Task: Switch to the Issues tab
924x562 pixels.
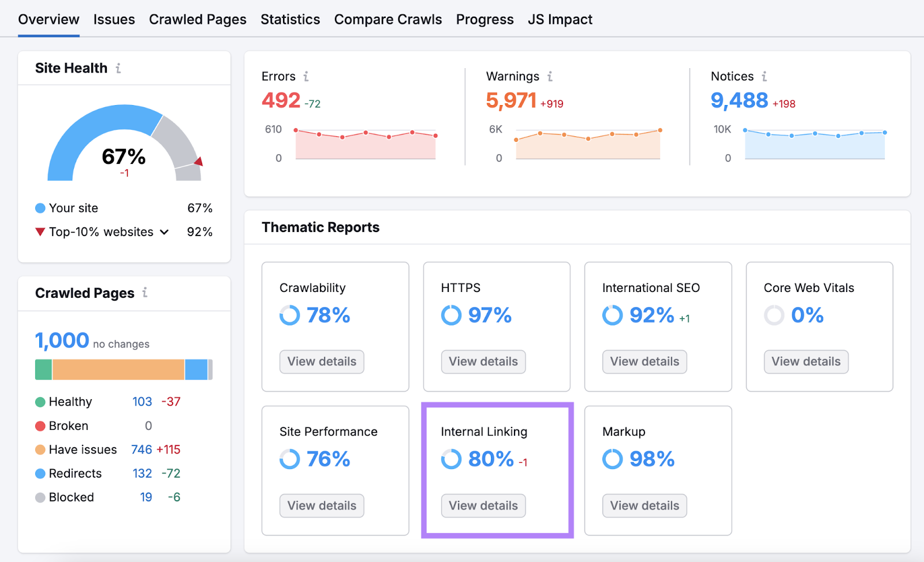Action: pos(114,20)
